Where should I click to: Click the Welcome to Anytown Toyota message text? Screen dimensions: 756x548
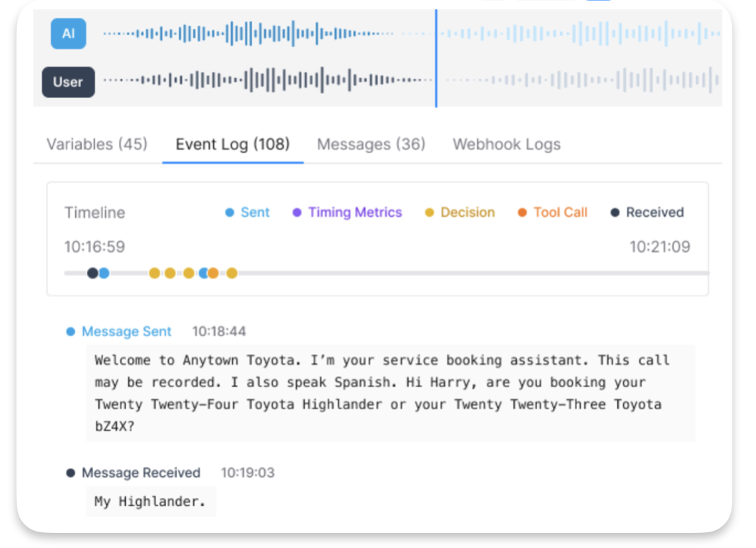[x=390, y=393]
